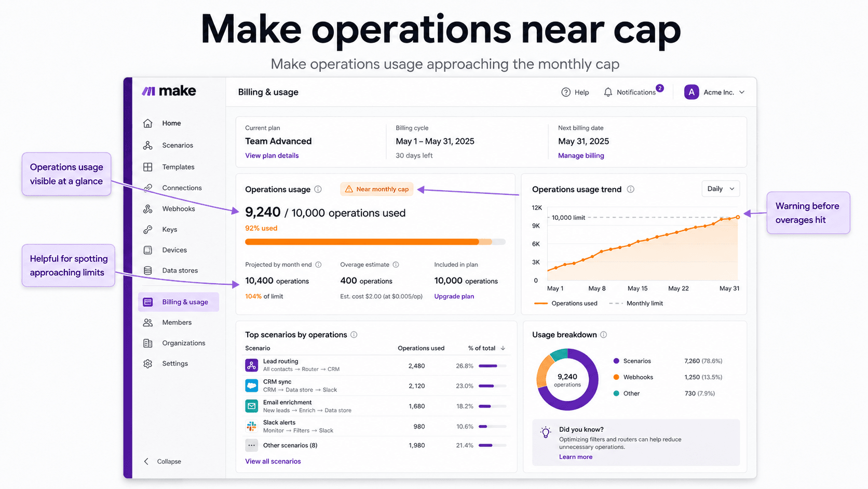Image resolution: width=868 pixels, height=489 pixels.
Task: Click the orange operations usage progress bar
Action: [x=375, y=242]
